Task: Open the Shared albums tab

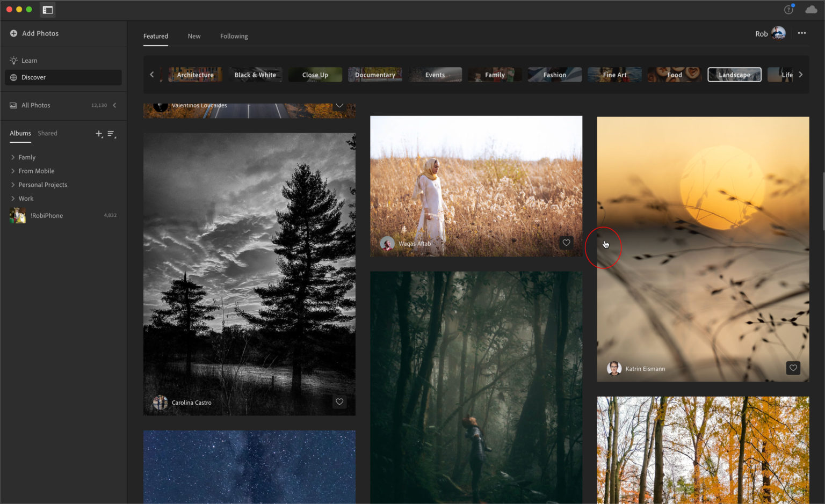Action: 47,133
